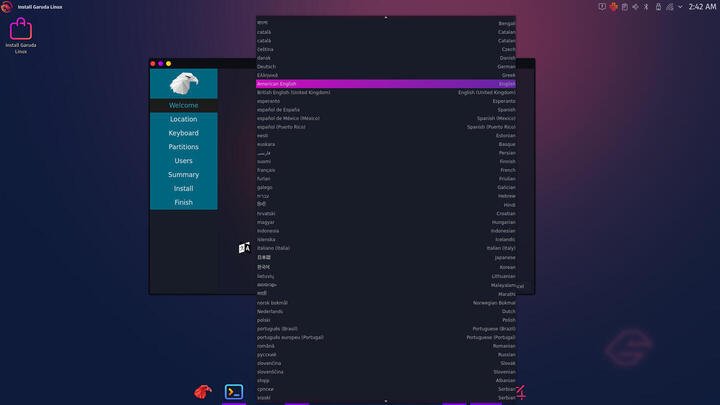Choose Persian language entry
Screen dimensions: 720x405
386,153
